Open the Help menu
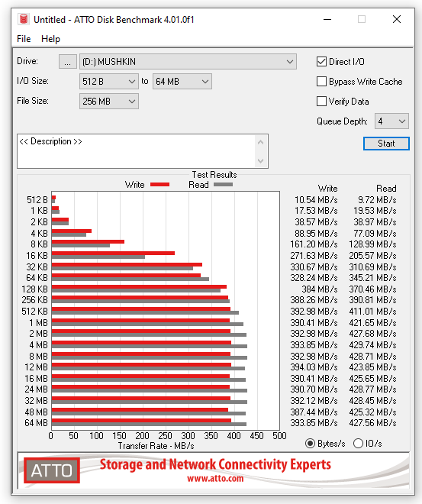This screenshot has width=422, height=504. [x=50, y=39]
